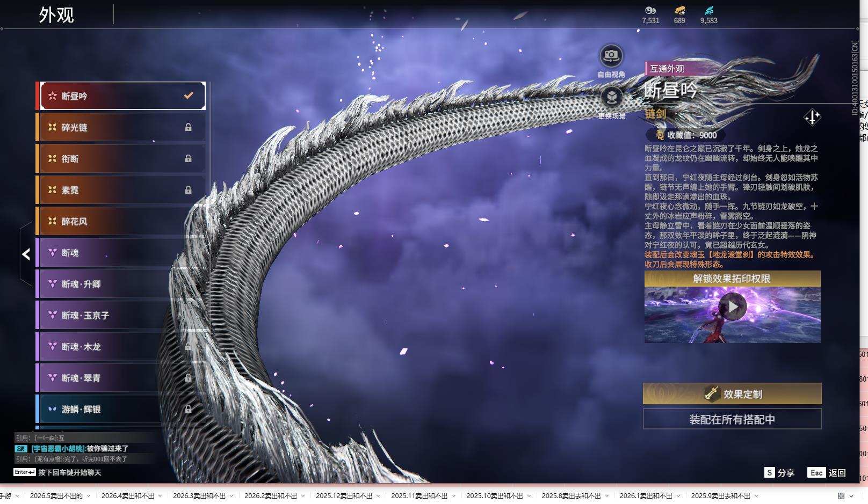Click the change scene (更换场景) cube icon
This screenshot has width=868, height=504.
pos(611,97)
